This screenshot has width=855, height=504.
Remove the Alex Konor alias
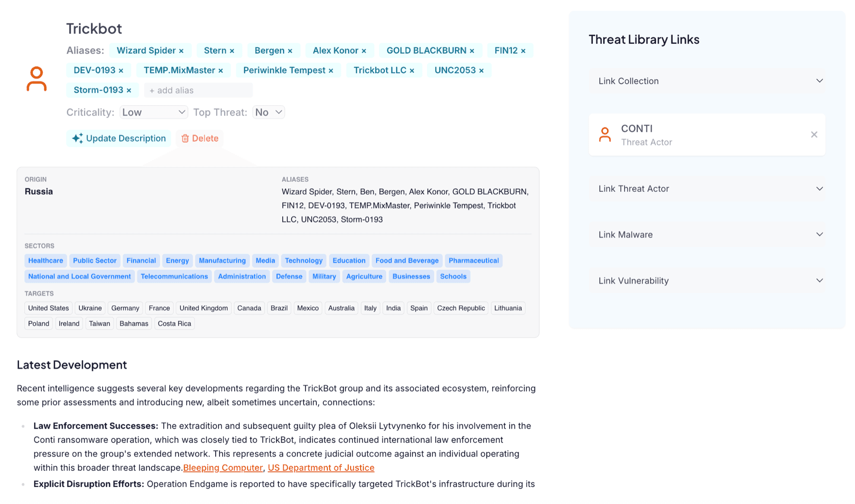(x=364, y=51)
